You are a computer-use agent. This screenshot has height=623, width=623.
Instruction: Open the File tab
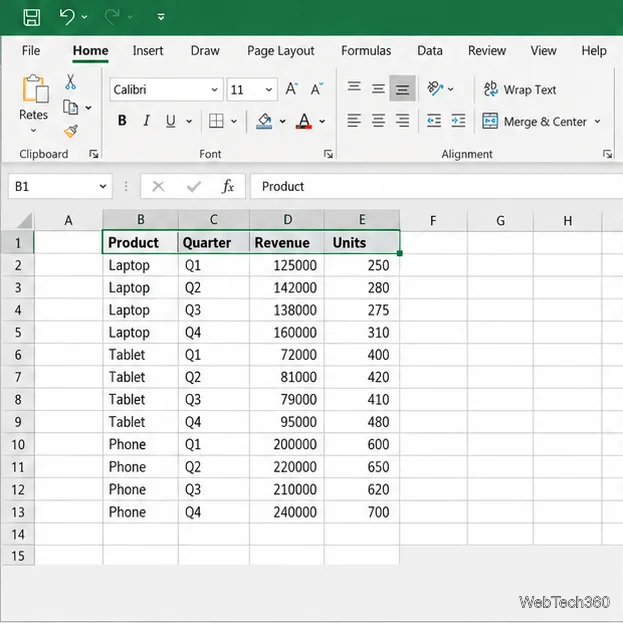(31, 50)
